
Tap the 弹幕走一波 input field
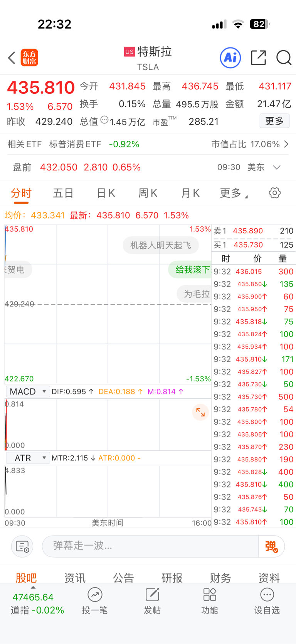tap(150, 546)
